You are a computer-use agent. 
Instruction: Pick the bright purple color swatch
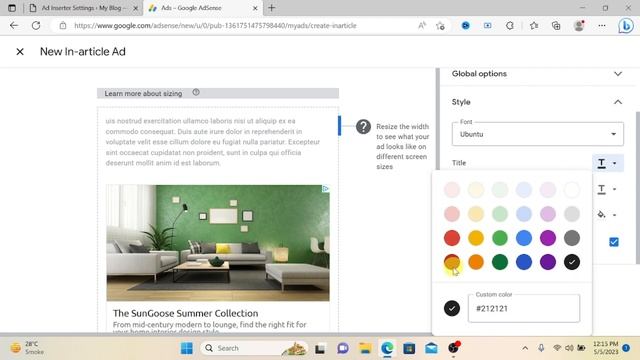coord(548,238)
